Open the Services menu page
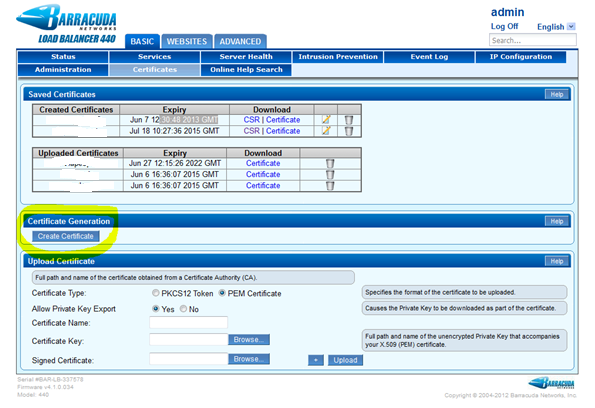 [154, 57]
